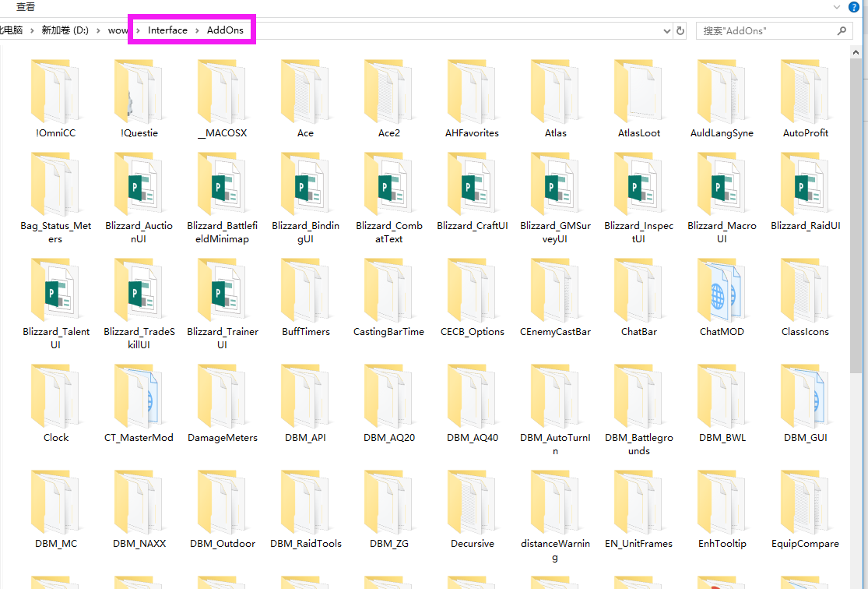Navigate to 新加卷 (D:) in the address bar
The image size is (868, 589).
click(65, 30)
